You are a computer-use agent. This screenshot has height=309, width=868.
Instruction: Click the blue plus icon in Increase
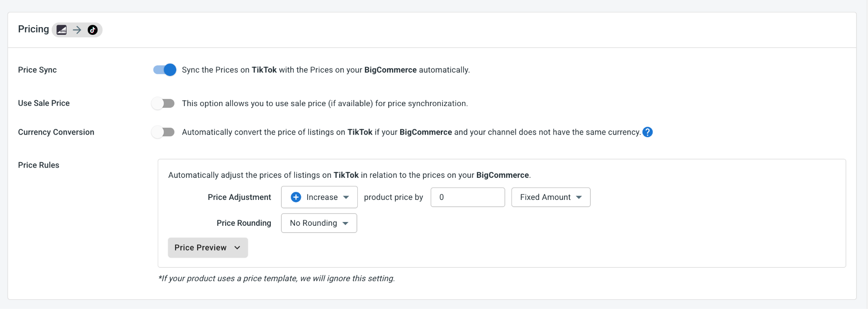[x=296, y=197]
